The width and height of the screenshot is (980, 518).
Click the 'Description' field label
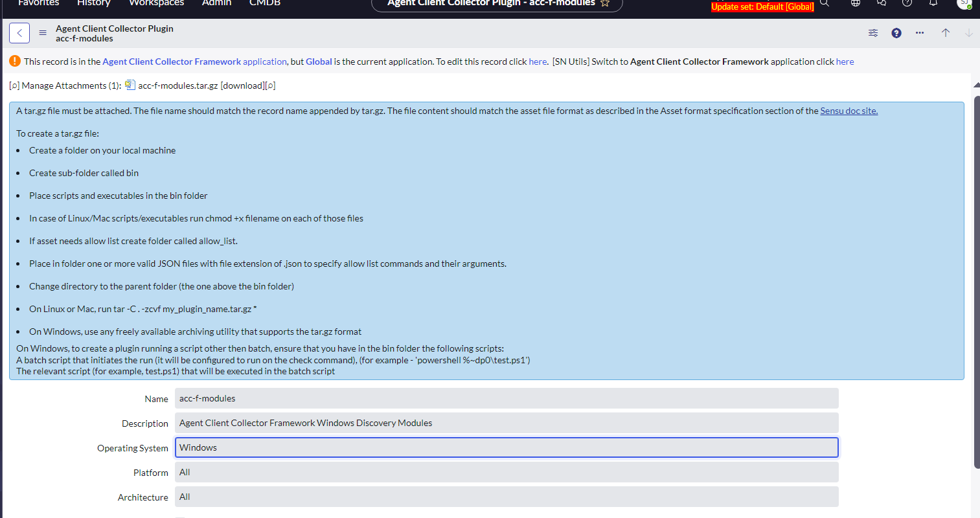145,423
